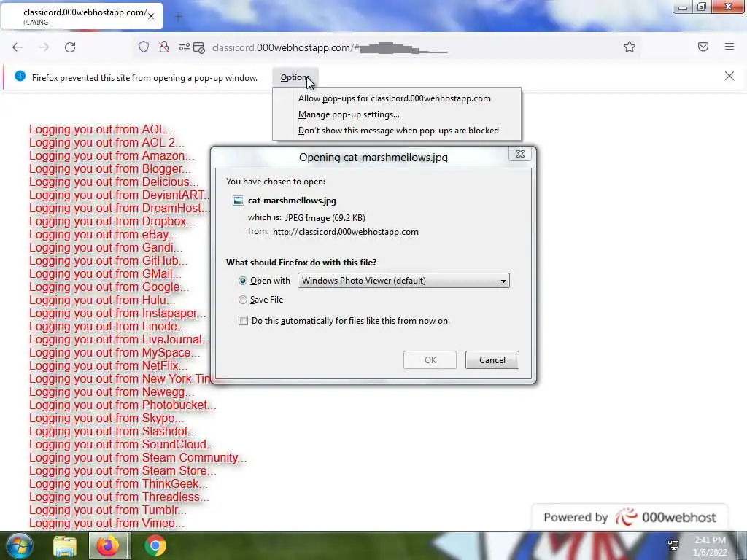Choose Don't show this message when pop-ups blocked

click(398, 131)
